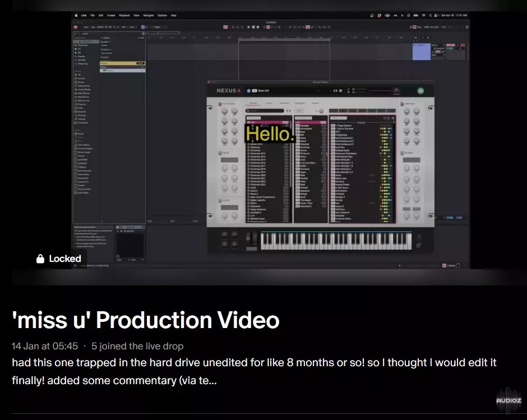
Task: Toggle the Reverb section in Nexus
Action: click(401, 153)
